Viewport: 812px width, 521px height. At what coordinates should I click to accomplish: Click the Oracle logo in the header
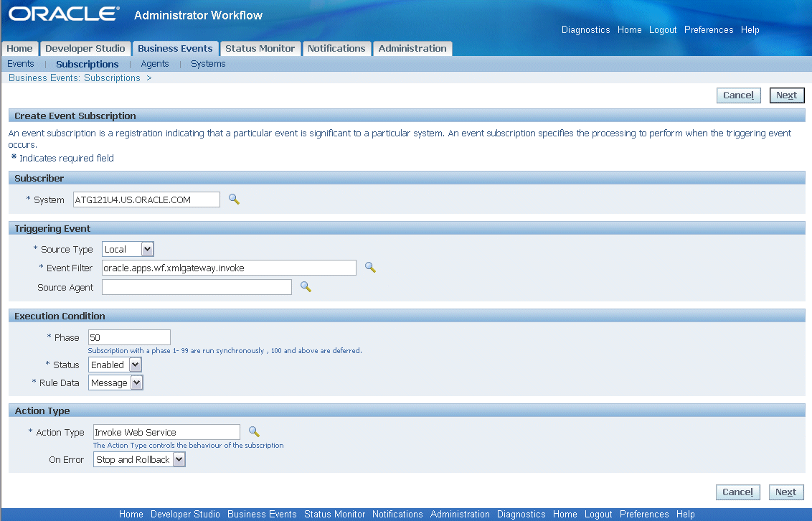click(65, 14)
